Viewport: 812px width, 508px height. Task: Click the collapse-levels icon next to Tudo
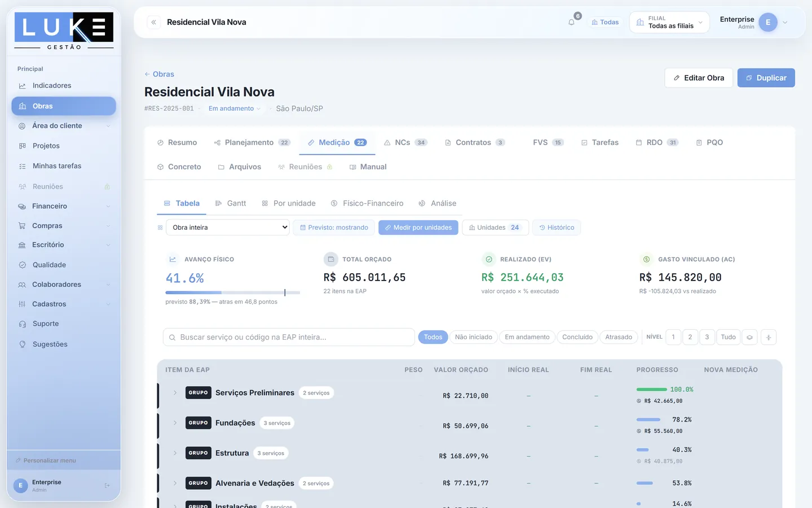[749, 337]
